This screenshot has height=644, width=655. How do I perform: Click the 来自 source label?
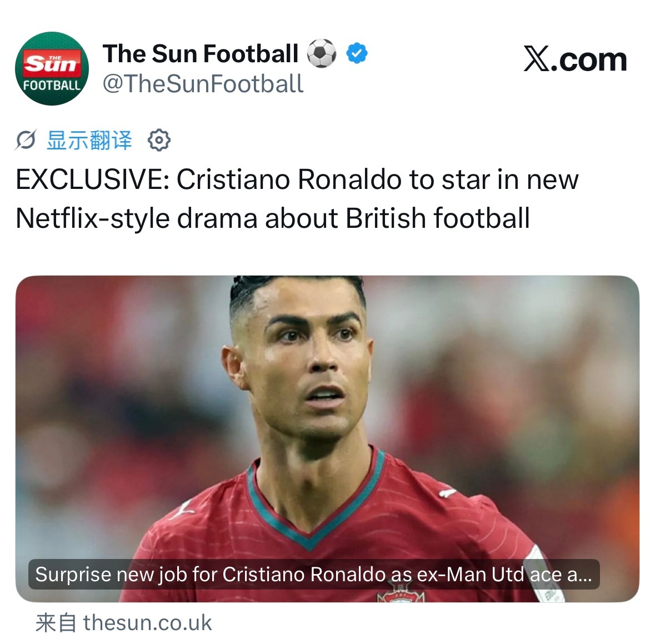[56, 623]
